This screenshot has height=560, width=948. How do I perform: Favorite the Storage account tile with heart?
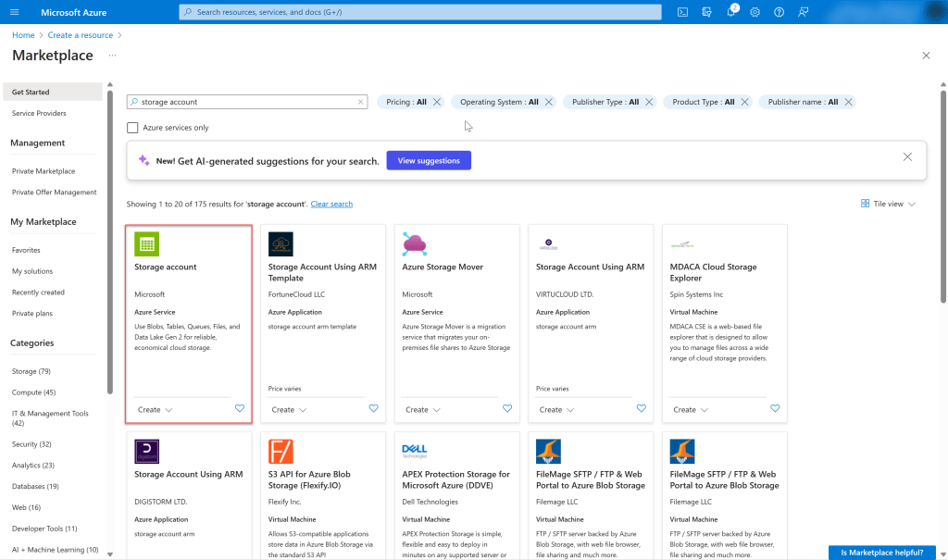240,409
